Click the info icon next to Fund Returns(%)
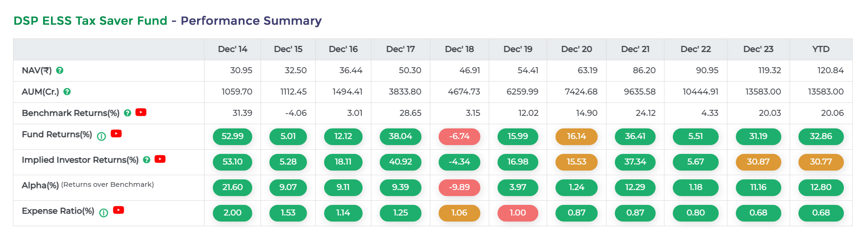This screenshot has height=235, width=868. [102, 136]
